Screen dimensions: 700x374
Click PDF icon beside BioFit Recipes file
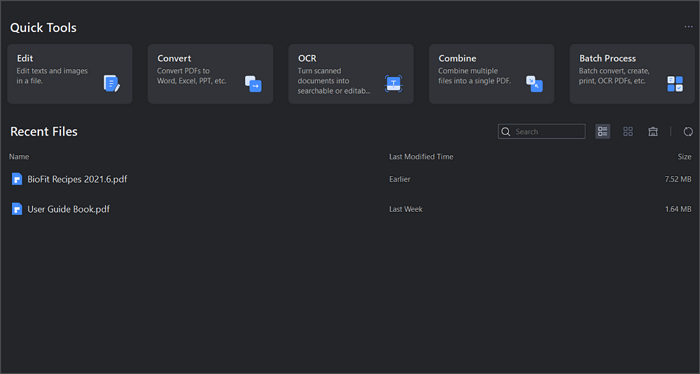17,179
